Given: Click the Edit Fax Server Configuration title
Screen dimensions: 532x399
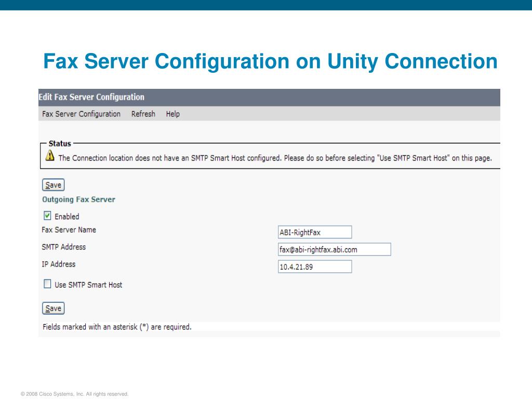Looking at the screenshot, I should (x=91, y=97).
